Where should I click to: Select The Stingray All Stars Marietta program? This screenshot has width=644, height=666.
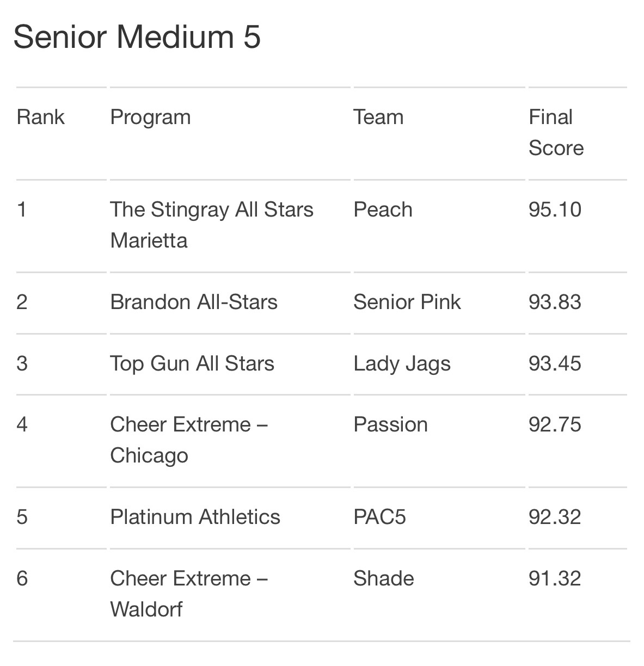point(212,225)
